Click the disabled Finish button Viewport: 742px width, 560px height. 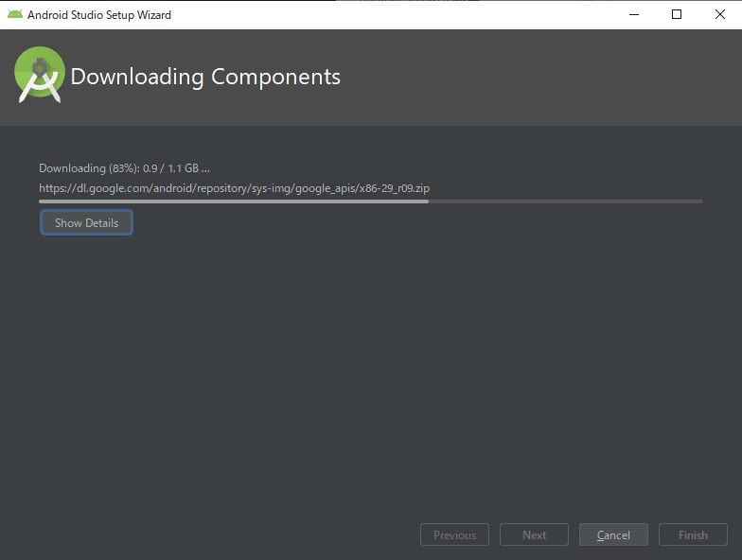[693, 535]
